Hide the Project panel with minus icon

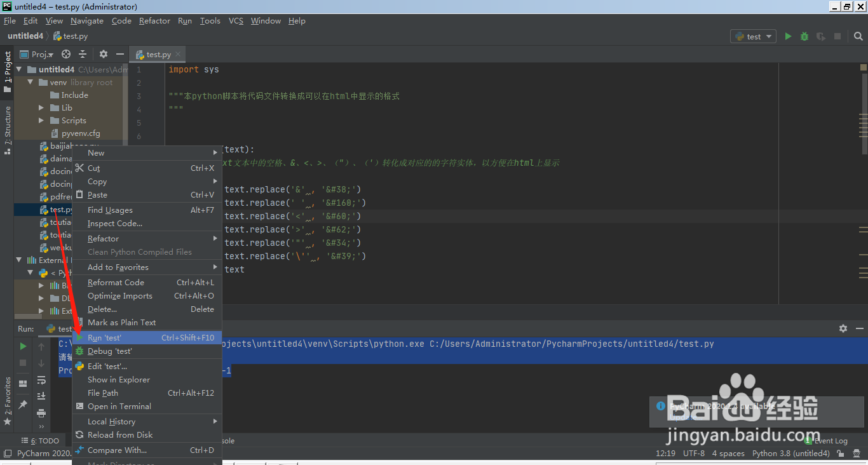click(x=119, y=55)
